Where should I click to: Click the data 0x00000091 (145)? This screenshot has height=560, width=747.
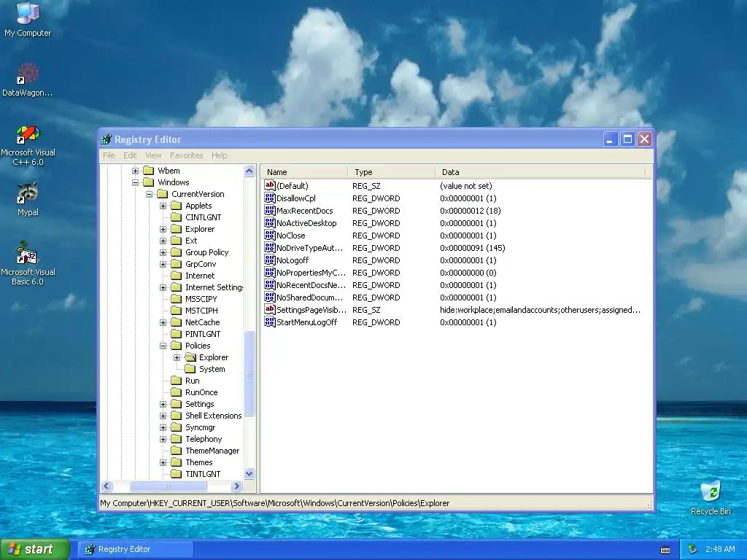pyautogui.click(x=473, y=248)
